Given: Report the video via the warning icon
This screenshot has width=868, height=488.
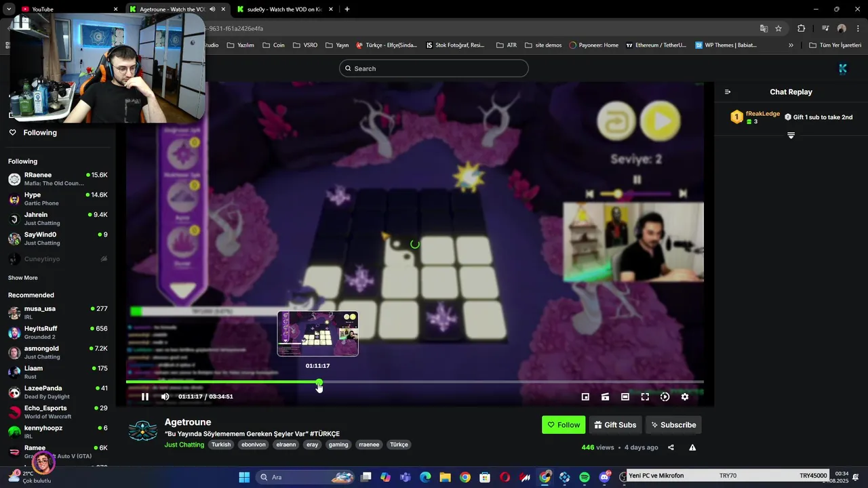Looking at the screenshot, I should (x=692, y=447).
